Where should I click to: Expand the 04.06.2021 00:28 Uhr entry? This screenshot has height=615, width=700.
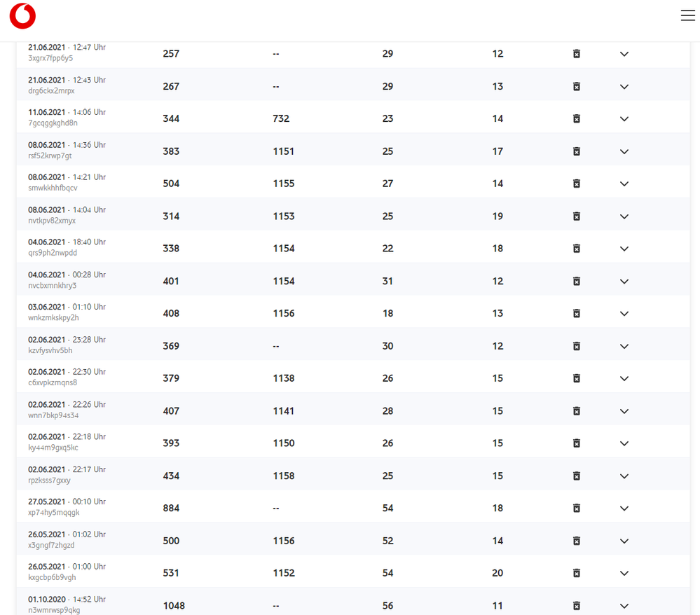(624, 281)
